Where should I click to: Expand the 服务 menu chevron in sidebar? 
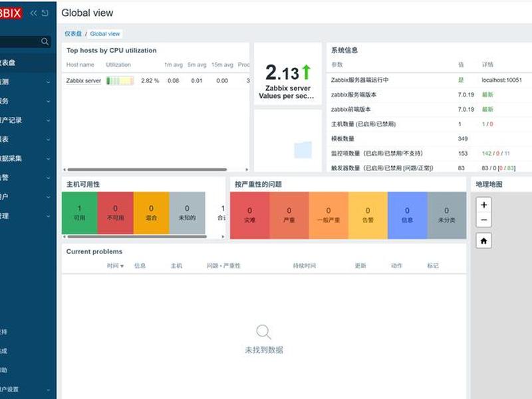tap(48, 101)
